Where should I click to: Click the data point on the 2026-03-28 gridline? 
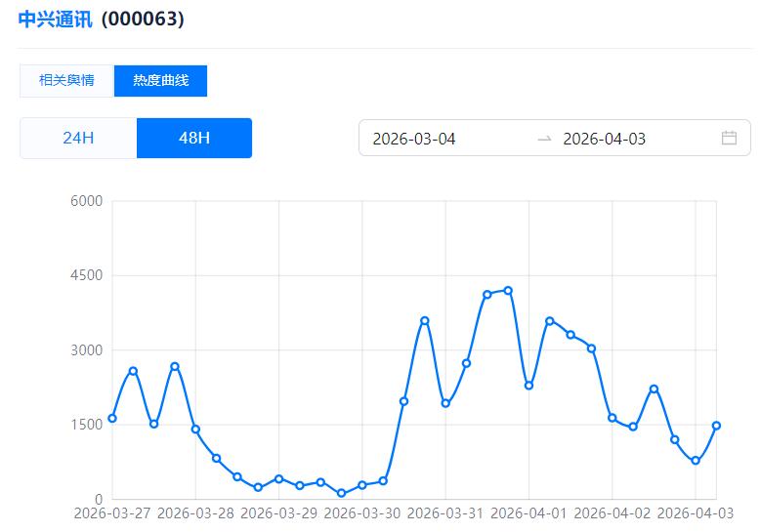coord(195,429)
